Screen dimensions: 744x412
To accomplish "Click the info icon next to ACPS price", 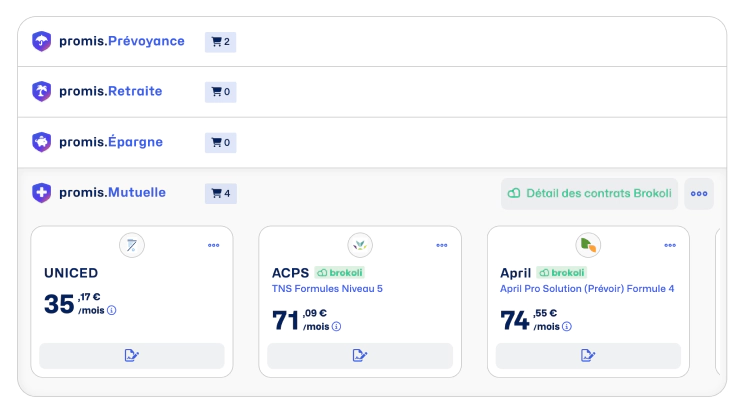I will [336, 327].
